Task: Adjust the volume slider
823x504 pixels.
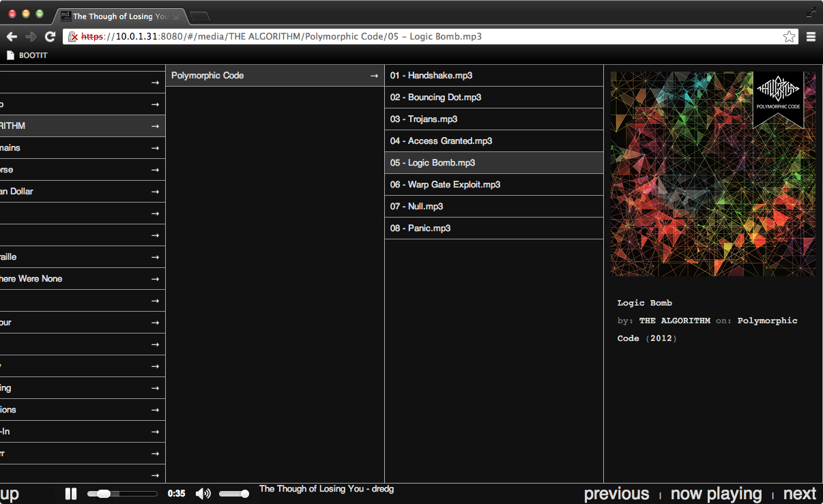Action: click(x=234, y=494)
